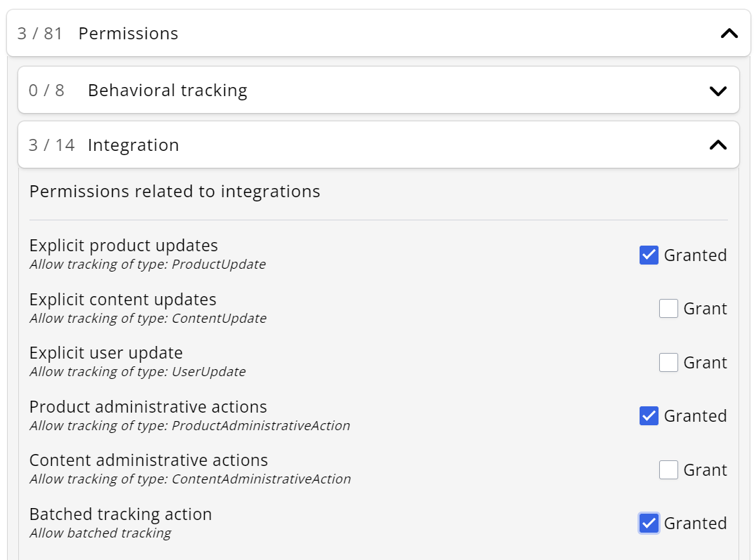Click the Integration section title
Viewport: 756px width, 560px height.
tap(133, 145)
